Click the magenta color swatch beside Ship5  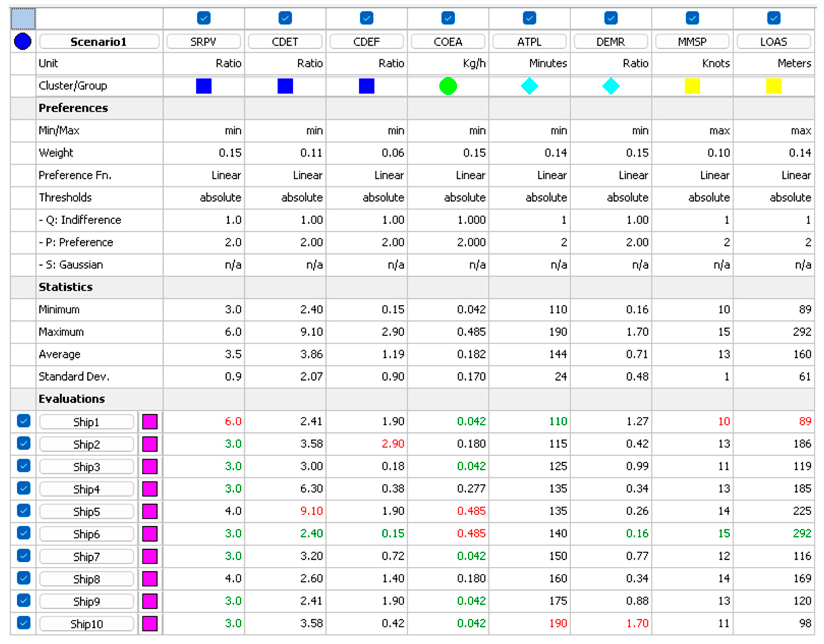tap(150, 512)
